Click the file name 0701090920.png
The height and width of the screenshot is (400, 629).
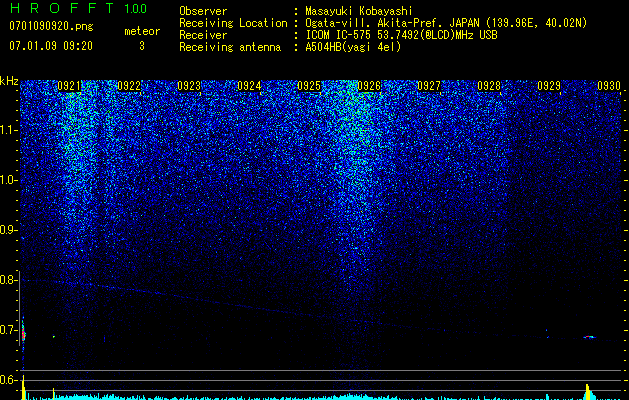(x=51, y=27)
